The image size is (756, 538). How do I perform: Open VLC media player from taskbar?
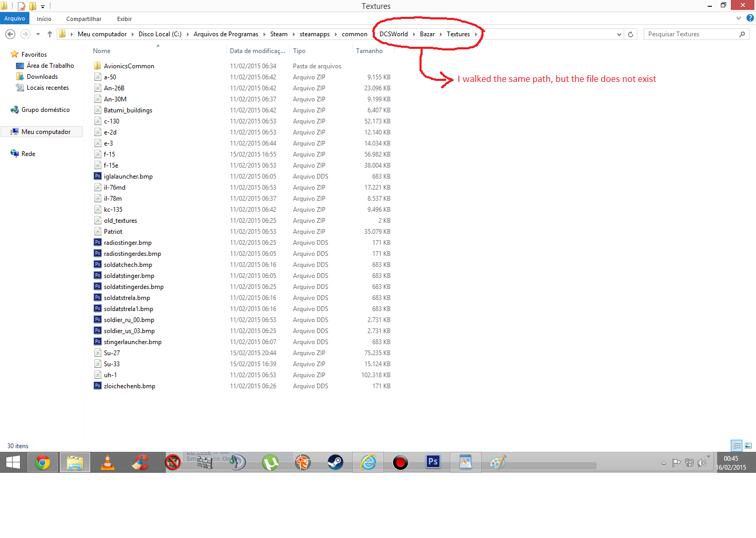pos(108,463)
